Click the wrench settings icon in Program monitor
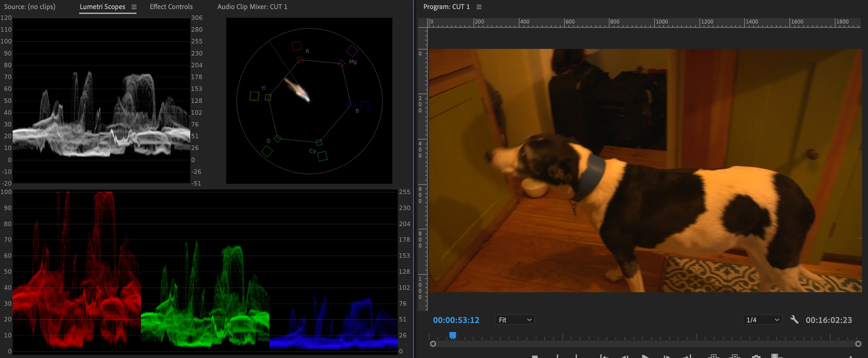The width and height of the screenshot is (868, 358). (794, 319)
